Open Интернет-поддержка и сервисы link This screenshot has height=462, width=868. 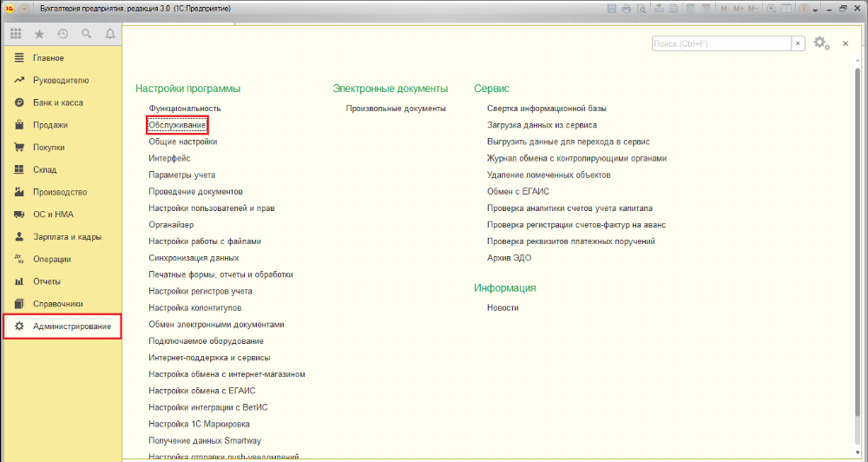(209, 358)
